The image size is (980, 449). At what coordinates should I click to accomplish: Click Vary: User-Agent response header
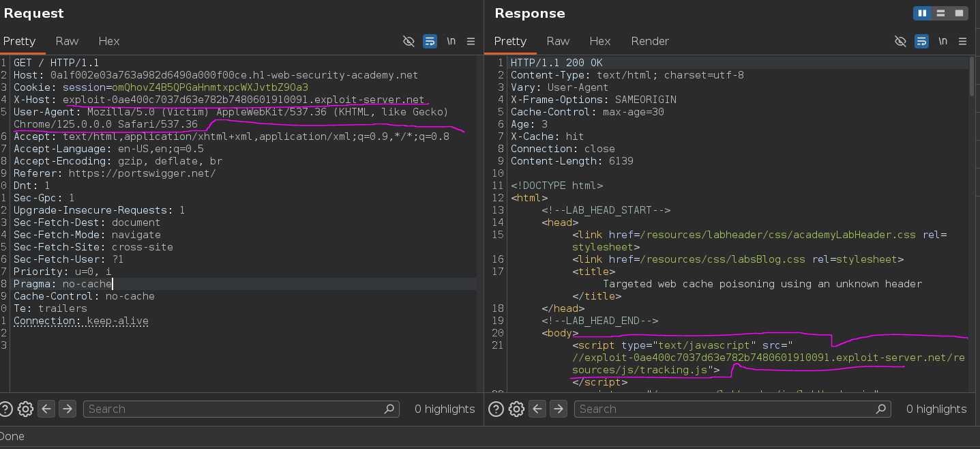[560, 87]
